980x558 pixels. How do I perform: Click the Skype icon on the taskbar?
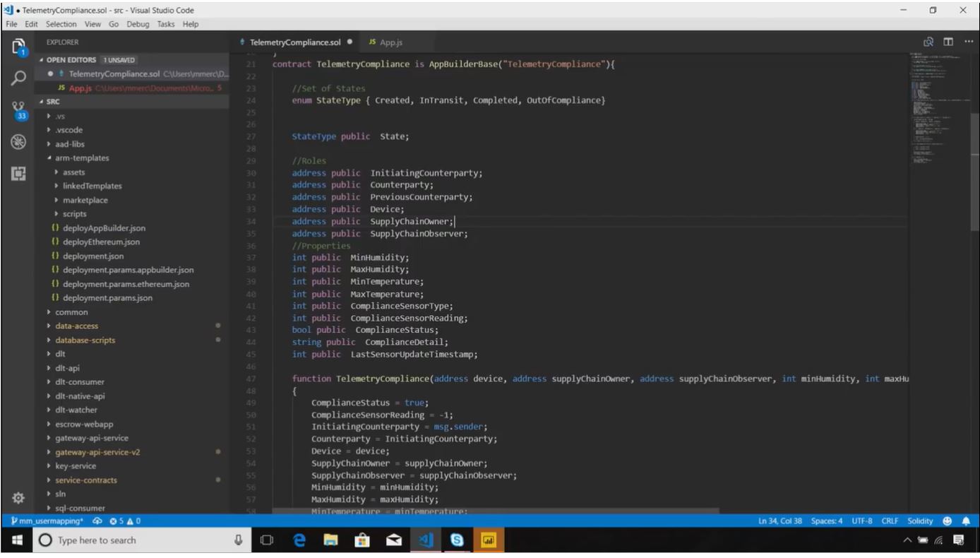pos(456,540)
